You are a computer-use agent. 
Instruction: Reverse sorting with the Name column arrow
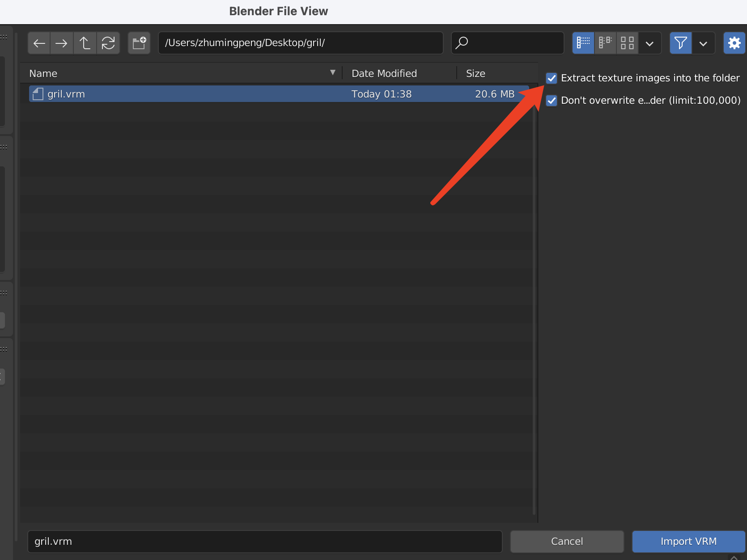point(333,72)
